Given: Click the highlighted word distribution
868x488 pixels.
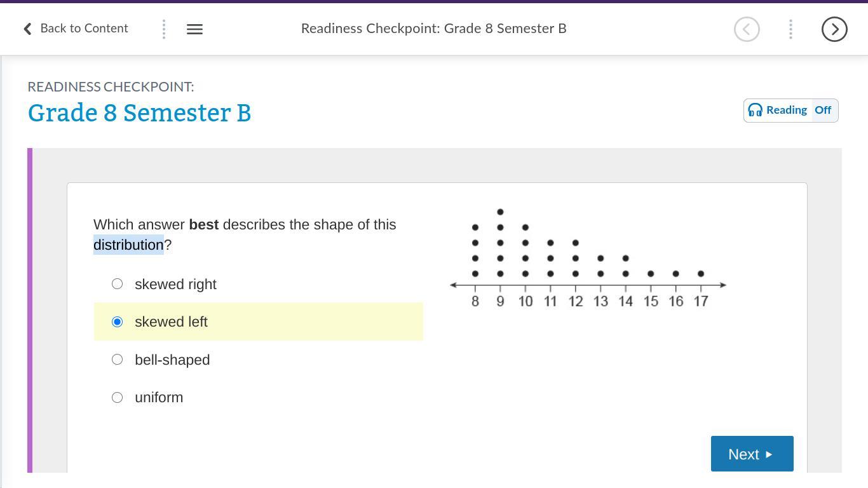Looking at the screenshot, I should [x=128, y=245].
